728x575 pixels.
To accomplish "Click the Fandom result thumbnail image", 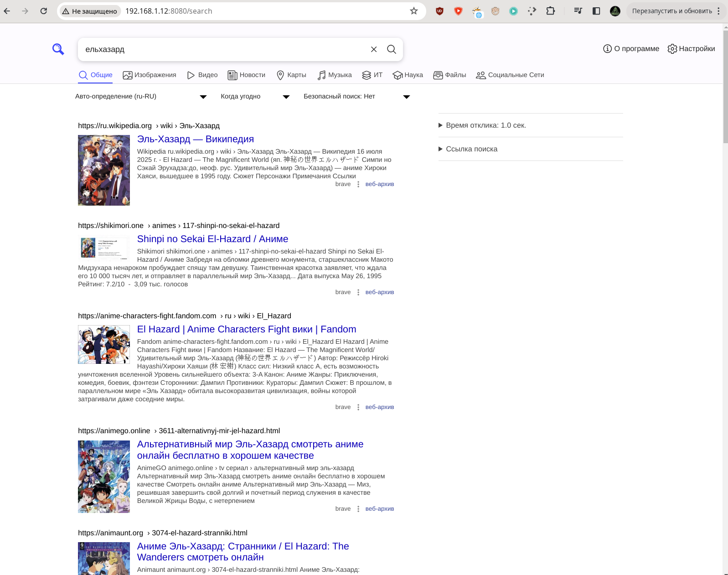I will pos(104,344).
